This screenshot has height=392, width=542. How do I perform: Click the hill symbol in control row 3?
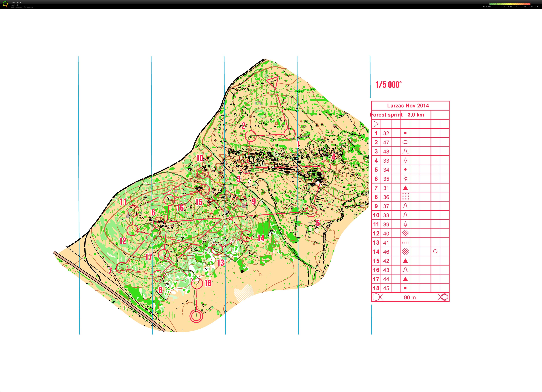point(405,151)
